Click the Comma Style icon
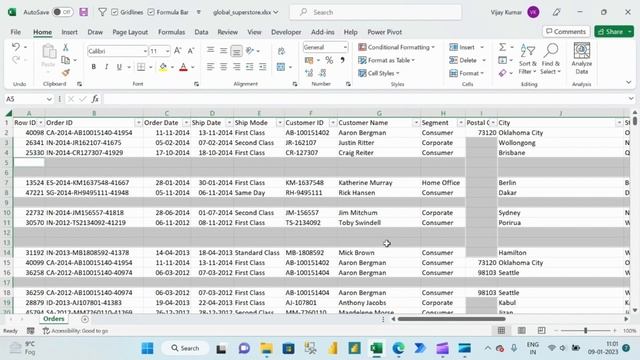This screenshot has width=640, height=360. click(342, 60)
